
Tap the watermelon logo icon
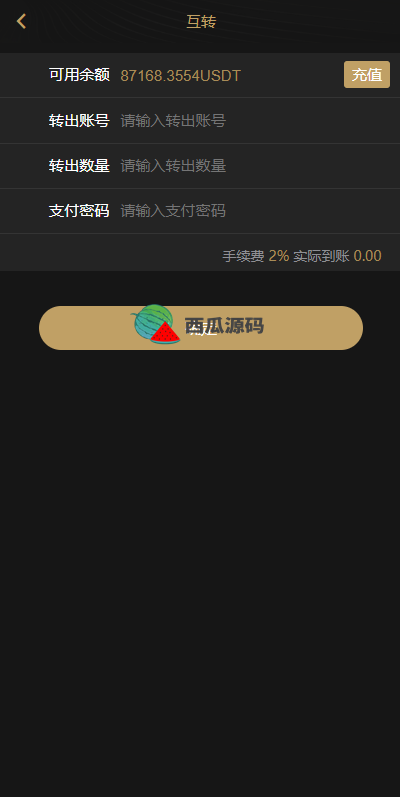[x=157, y=324]
